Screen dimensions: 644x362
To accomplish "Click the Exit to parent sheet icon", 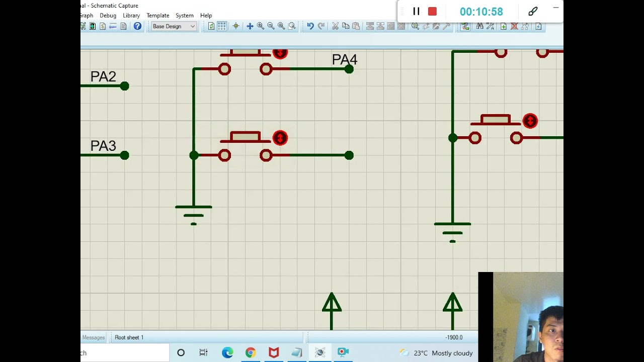I will pyautogui.click(x=525, y=26).
